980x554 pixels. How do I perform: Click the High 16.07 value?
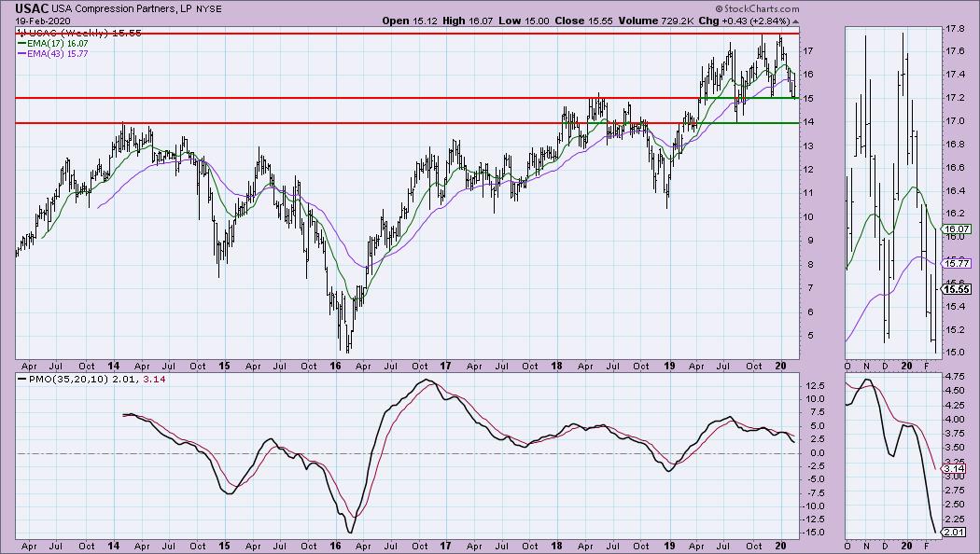point(468,21)
